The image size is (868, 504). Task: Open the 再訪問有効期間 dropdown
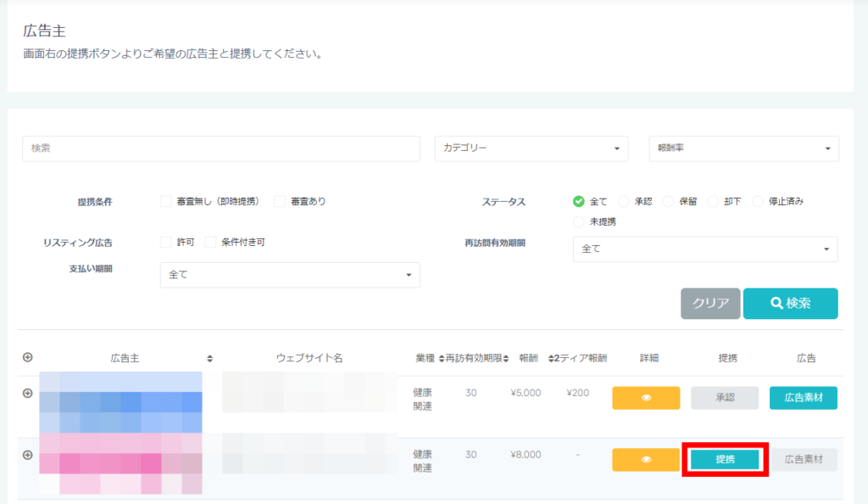pyautogui.click(x=705, y=249)
